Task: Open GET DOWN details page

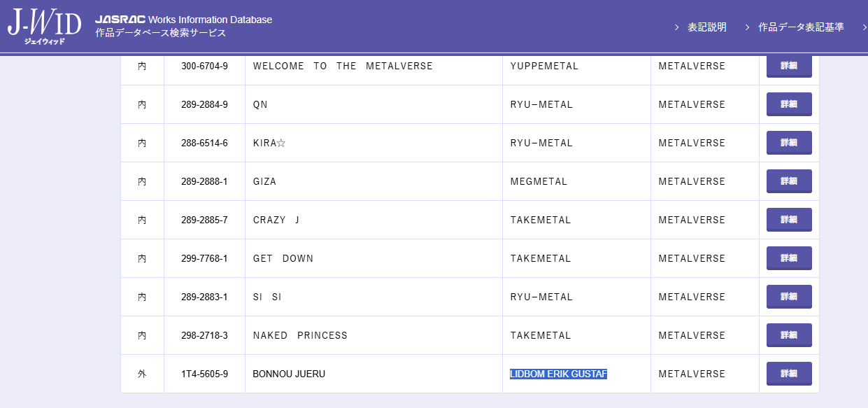Action: pyautogui.click(x=789, y=258)
